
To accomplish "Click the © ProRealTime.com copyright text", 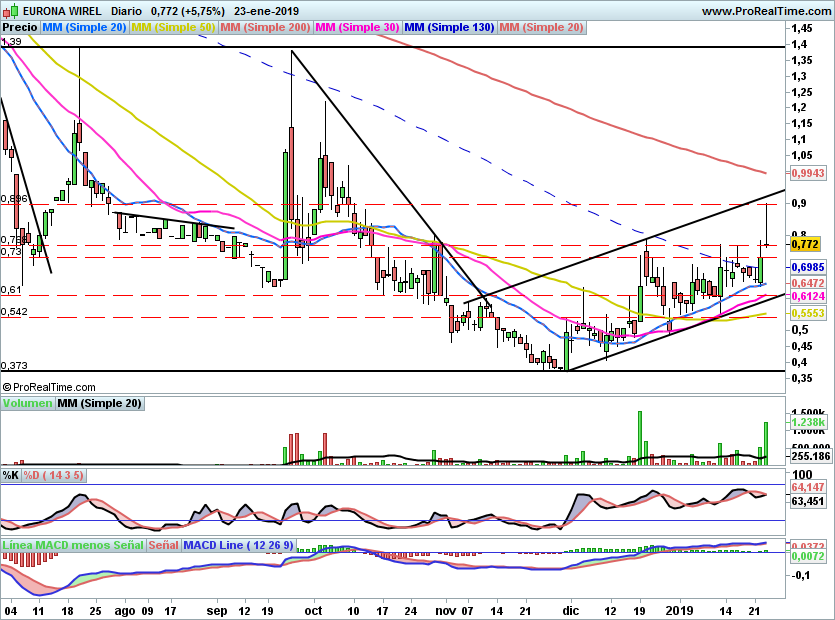I will (49, 387).
